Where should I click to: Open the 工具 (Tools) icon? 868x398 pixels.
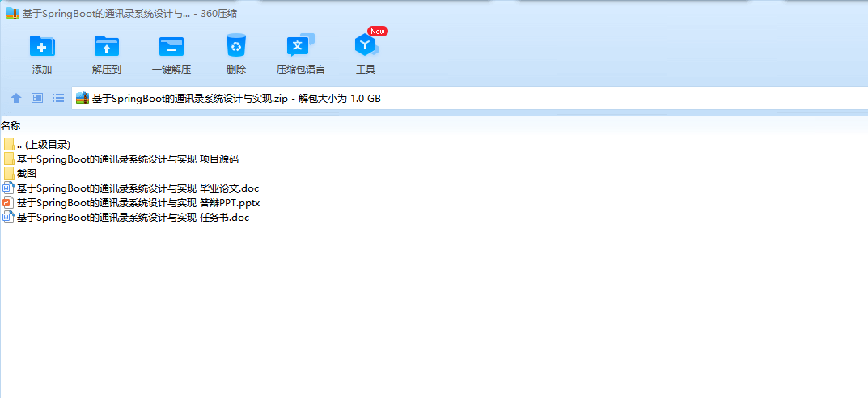coord(366,46)
